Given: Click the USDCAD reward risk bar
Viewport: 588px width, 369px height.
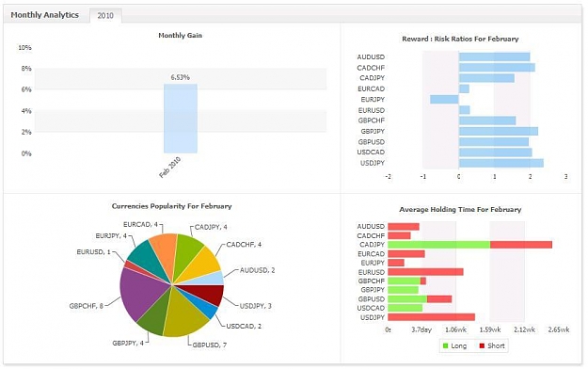Looking at the screenshot, I should click(x=496, y=152).
